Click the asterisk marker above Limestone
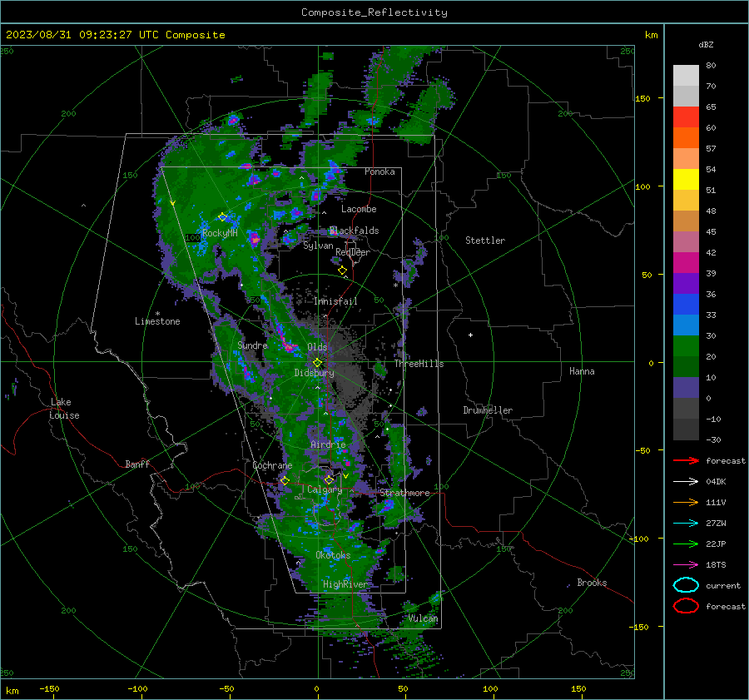 [157, 314]
